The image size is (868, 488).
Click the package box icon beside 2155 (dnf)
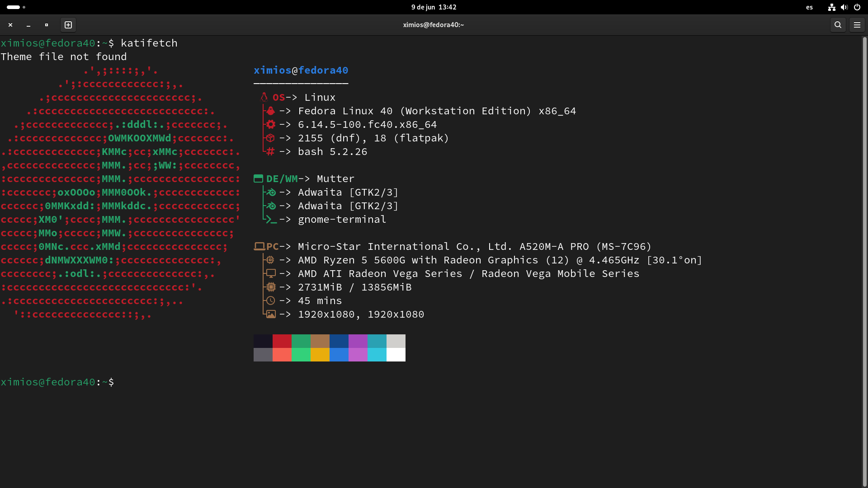pos(270,138)
